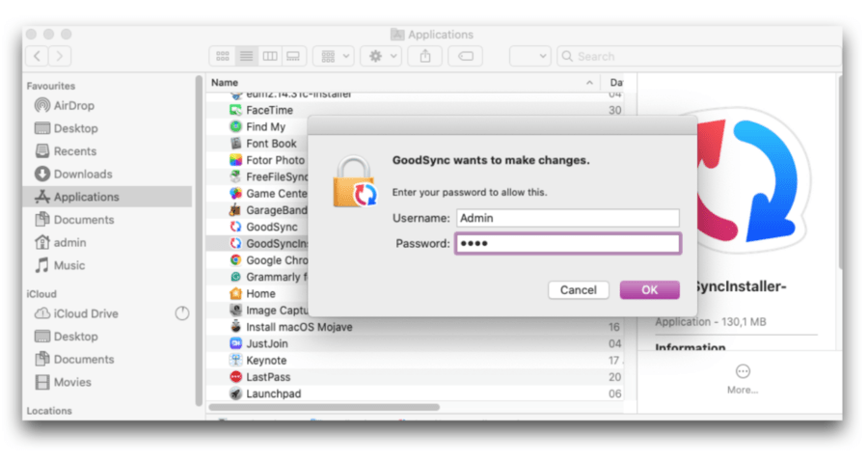Switch Finder to column view
The width and height of the screenshot is (868, 461).
click(x=270, y=56)
